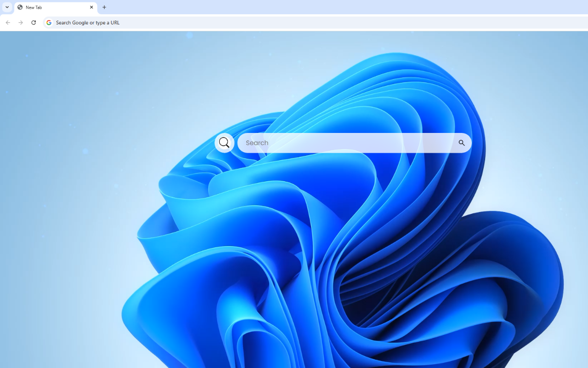Focus the address bar to type a URL
This screenshot has width=588, height=368.
pos(184,22)
